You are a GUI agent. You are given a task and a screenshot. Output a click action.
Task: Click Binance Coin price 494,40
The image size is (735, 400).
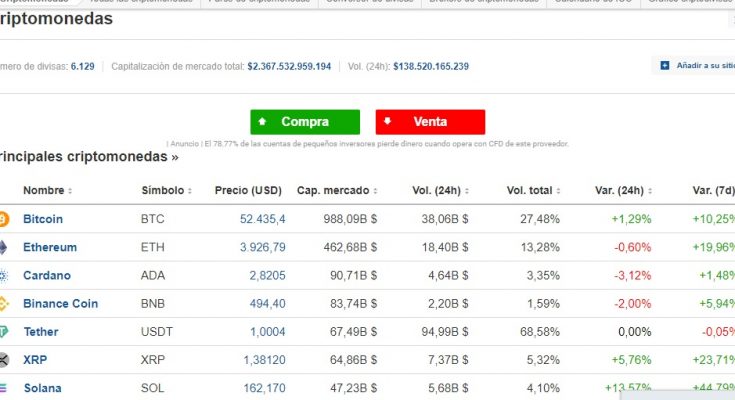[267, 303]
